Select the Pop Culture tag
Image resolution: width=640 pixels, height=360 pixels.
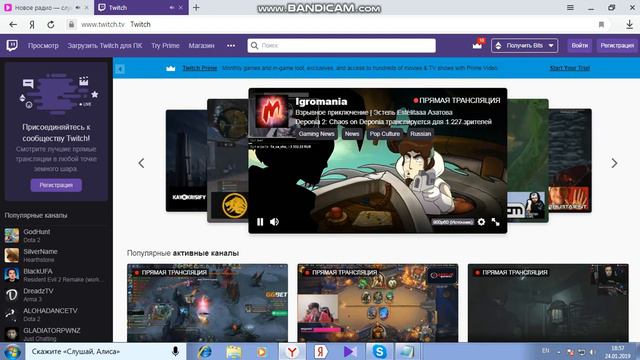coord(384,134)
